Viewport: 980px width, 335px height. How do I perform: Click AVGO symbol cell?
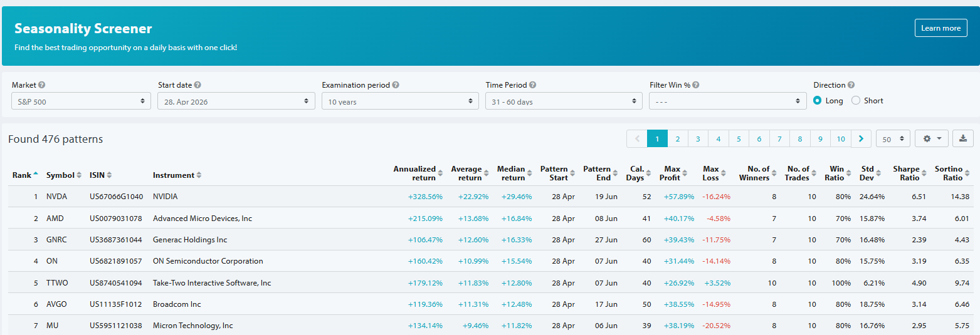coord(56,304)
